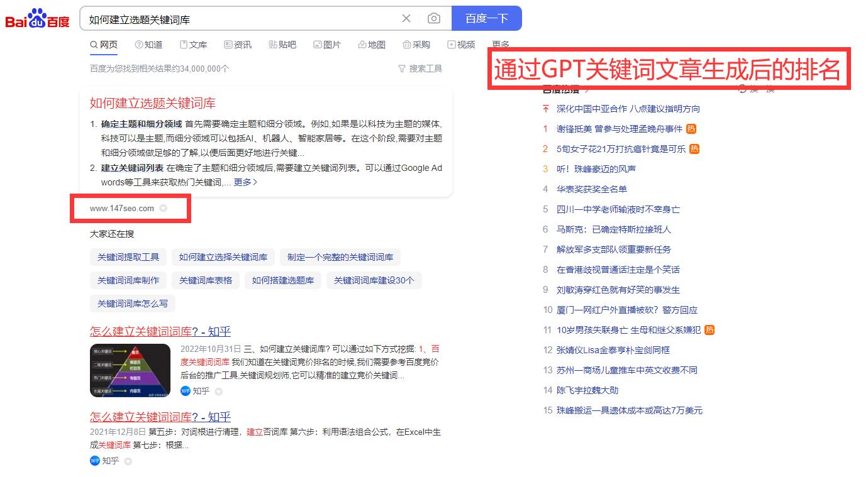The width and height of the screenshot is (868, 477).
Task: Open hot topic 10岁男孩失联身亡 生母和继父系嫌犯
Action: tap(628, 330)
